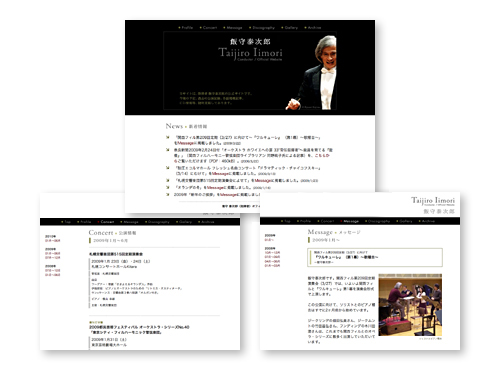This screenshot has width=500, height=370.
Task: Click the first News item arrow bullet
Action: (x=168, y=137)
